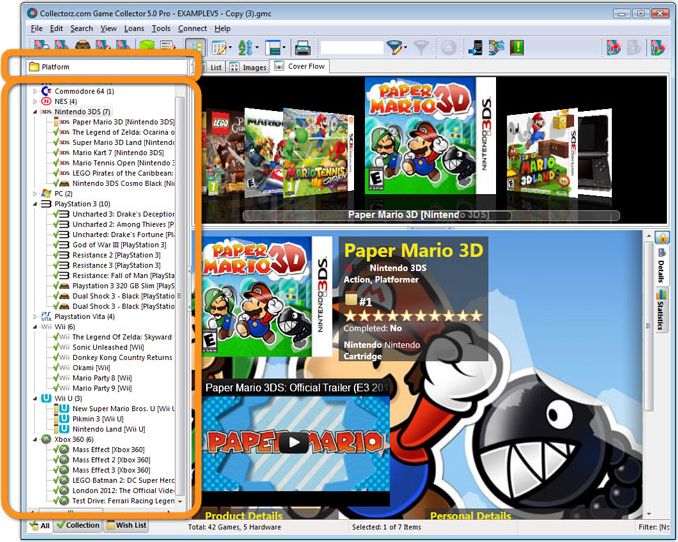Image resolution: width=678 pixels, height=542 pixels.
Task: Click the CLZ Cloud sync icon
Action: pyautogui.click(x=496, y=47)
